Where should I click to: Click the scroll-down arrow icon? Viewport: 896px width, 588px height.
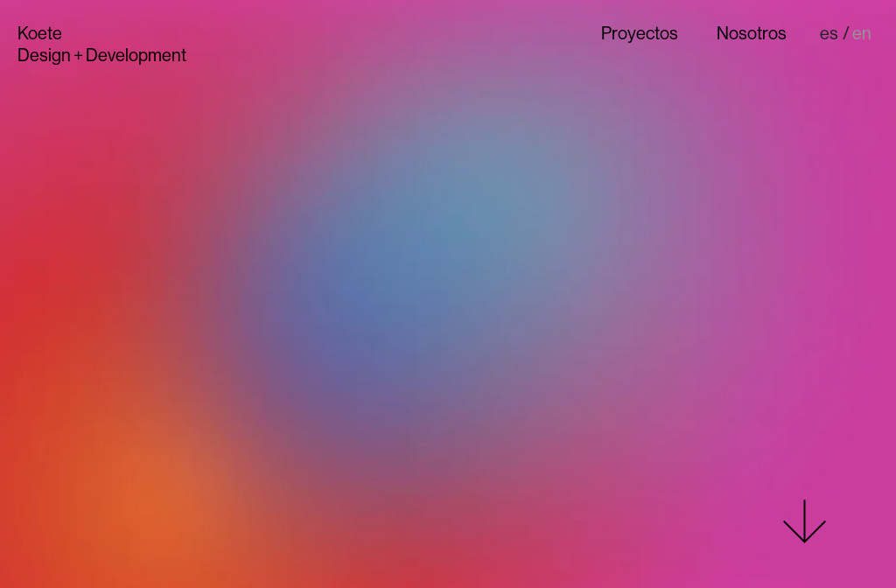(804, 521)
